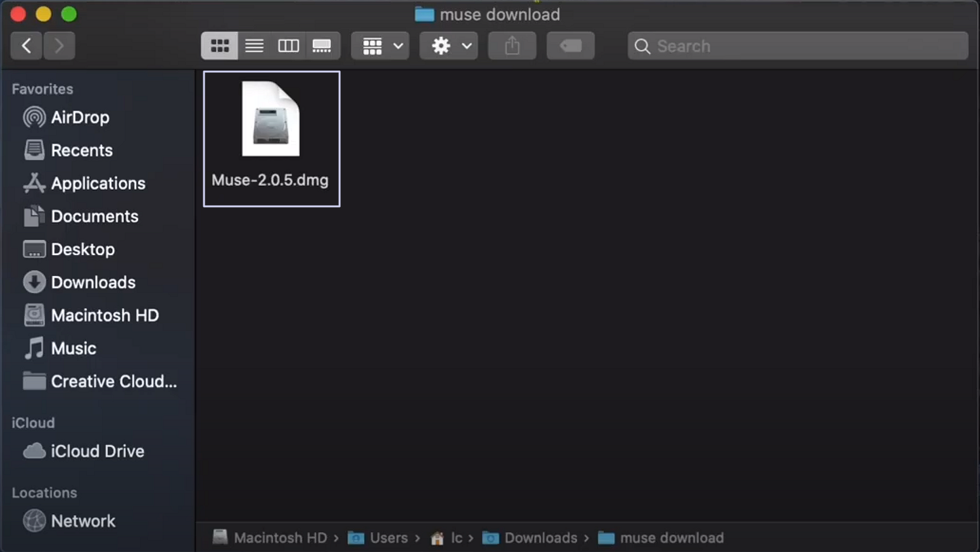Click the Edit Tags toolbar button
Viewport: 980px width, 552px height.
[x=570, y=46]
